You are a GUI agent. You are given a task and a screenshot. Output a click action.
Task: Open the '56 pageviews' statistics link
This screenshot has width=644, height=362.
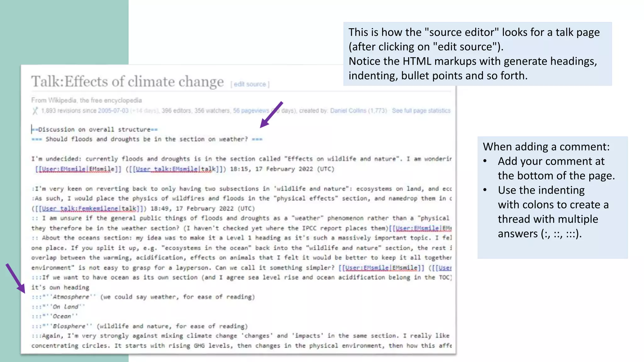pos(251,111)
